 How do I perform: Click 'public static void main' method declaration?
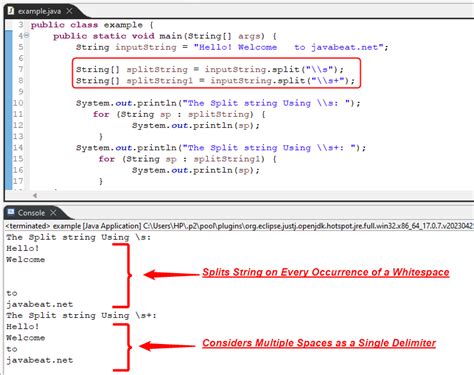165,36
